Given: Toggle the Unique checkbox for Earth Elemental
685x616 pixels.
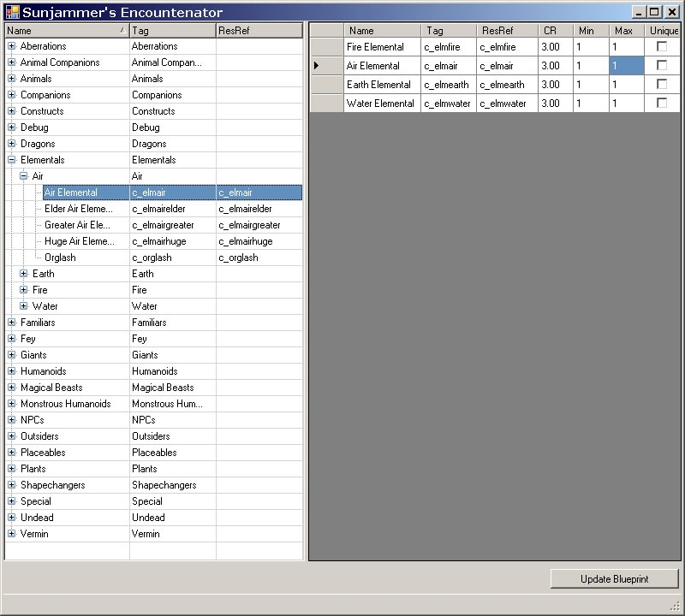Looking at the screenshot, I should (x=662, y=85).
